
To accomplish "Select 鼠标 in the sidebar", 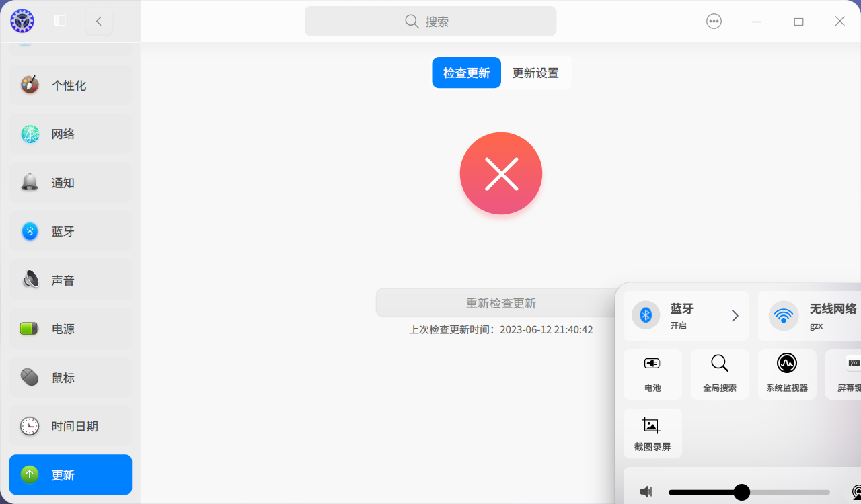I will pyautogui.click(x=71, y=377).
